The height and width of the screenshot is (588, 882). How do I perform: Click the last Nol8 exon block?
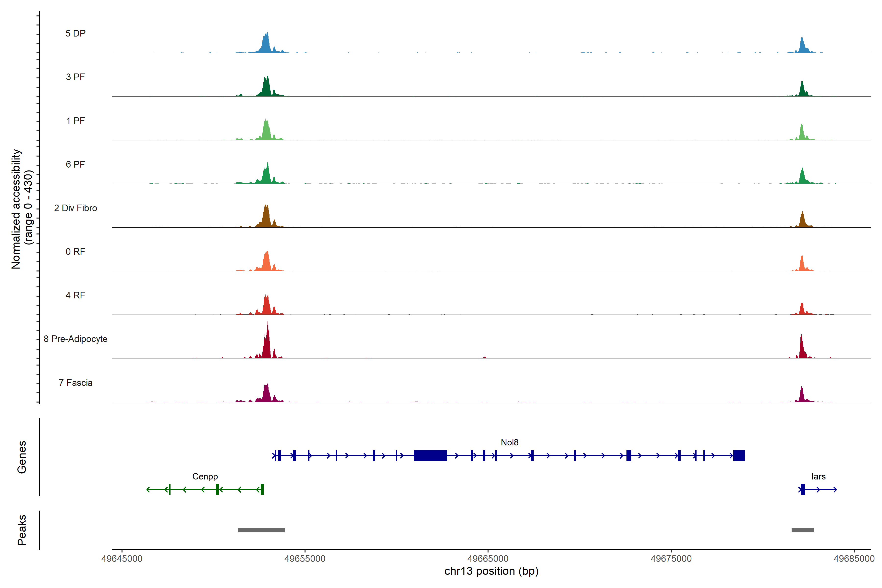[739, 455]
